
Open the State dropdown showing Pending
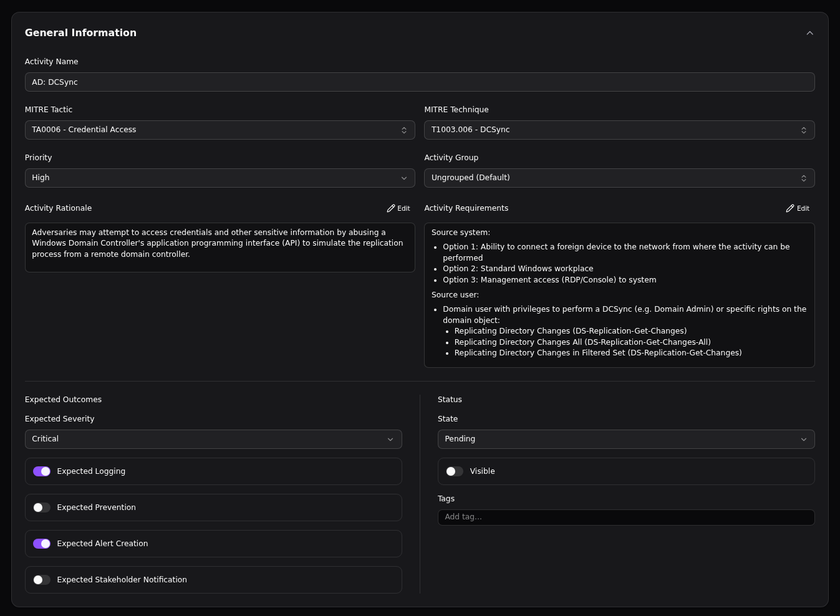pyautogui.click(x=625, y=439)
